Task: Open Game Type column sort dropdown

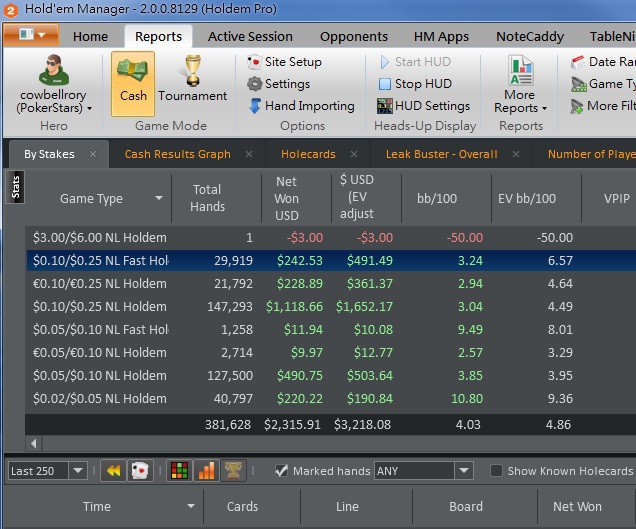Action: (159, 198)
